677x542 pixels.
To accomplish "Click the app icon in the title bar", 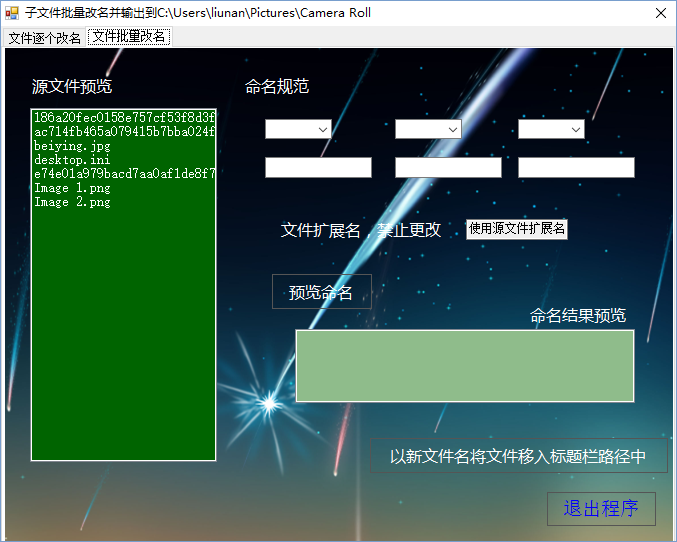I will [x=12, y=13].
